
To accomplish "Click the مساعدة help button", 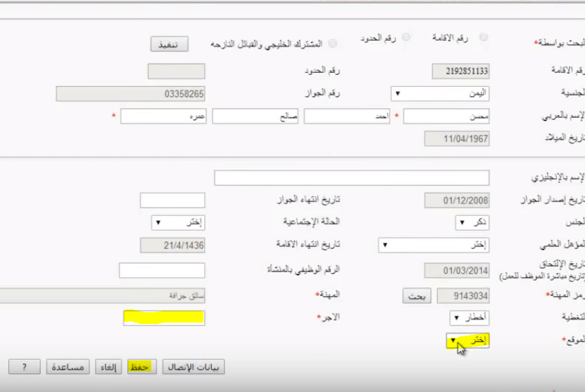I will 68,367.
